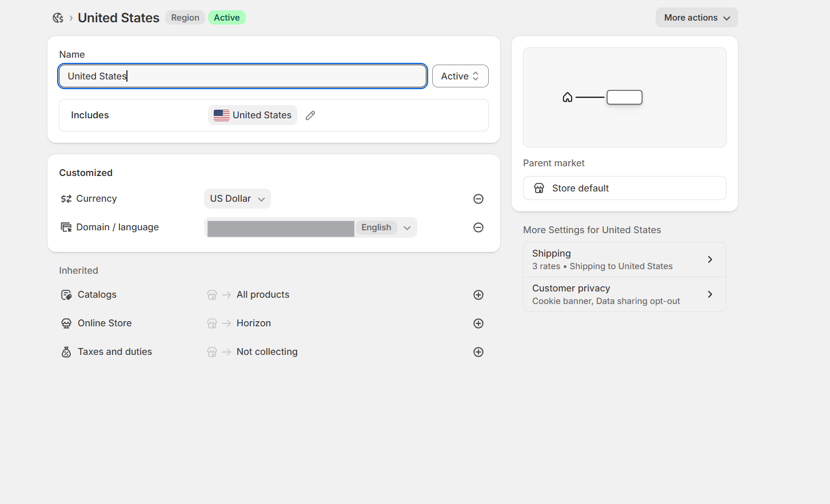Remove the Domain / language customization
The width and height of the screenshot is (830, 504).
point(478,227)
